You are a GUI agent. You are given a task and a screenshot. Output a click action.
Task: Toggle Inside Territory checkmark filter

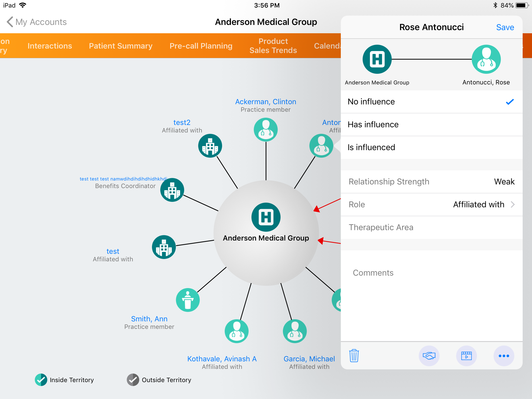41,380
